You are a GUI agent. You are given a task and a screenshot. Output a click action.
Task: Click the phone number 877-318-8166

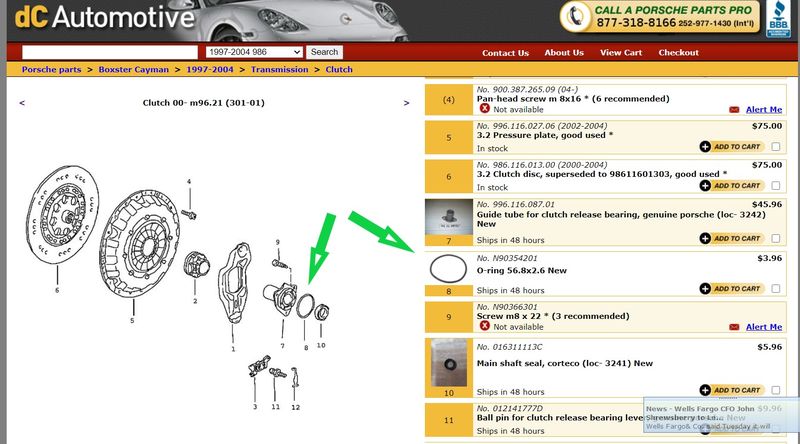(x=636, y=23)
